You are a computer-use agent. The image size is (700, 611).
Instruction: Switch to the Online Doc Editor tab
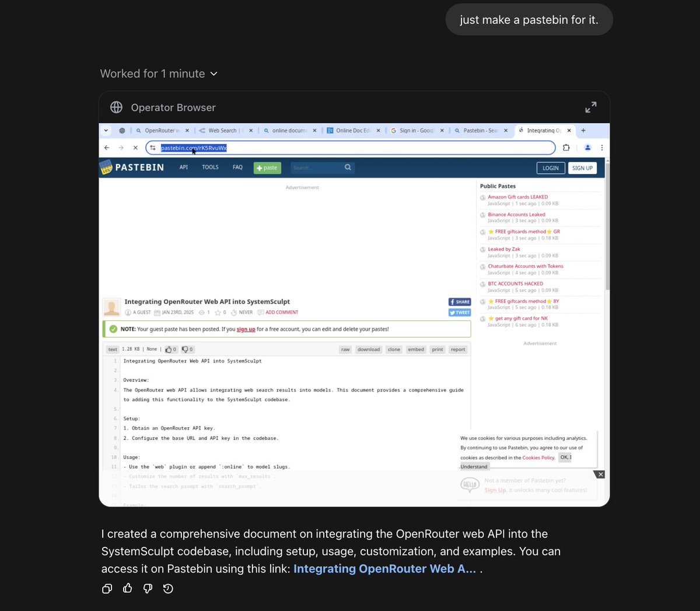click(353, 131)
